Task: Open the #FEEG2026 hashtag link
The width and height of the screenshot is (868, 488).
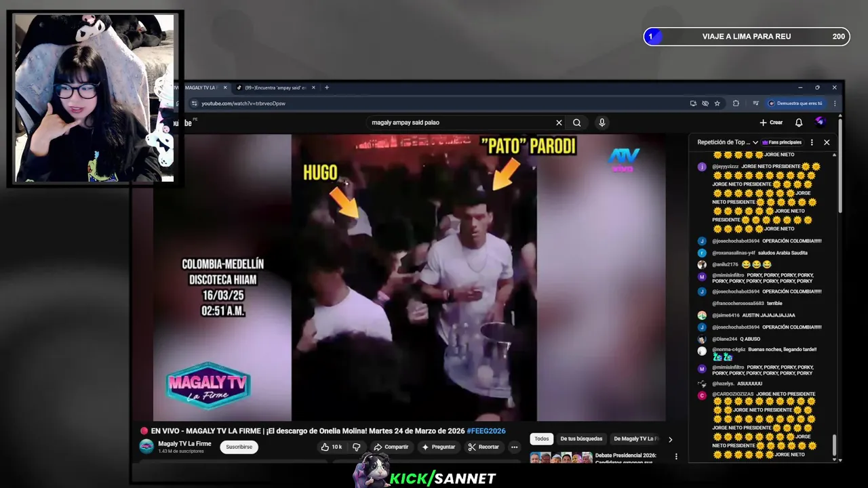Action: point(486,431)
